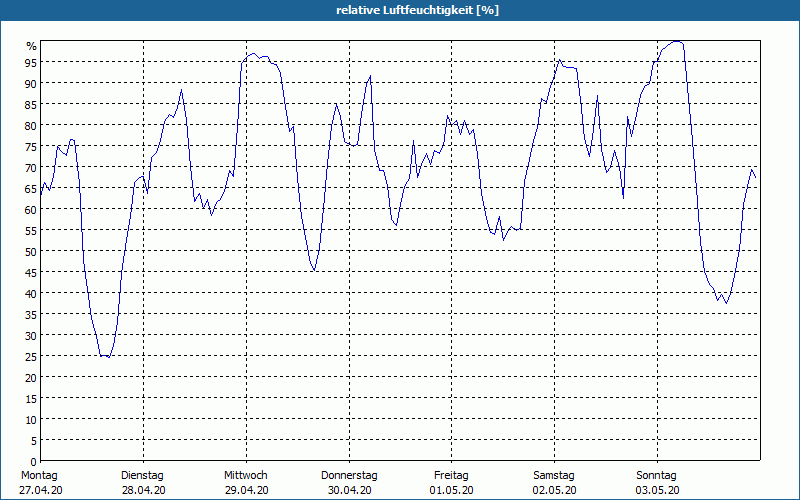The width and height of the screenshot is (800, 500).
Task: Click the Dienstag 28.04.20 axis label
Action: pos(143,483)
